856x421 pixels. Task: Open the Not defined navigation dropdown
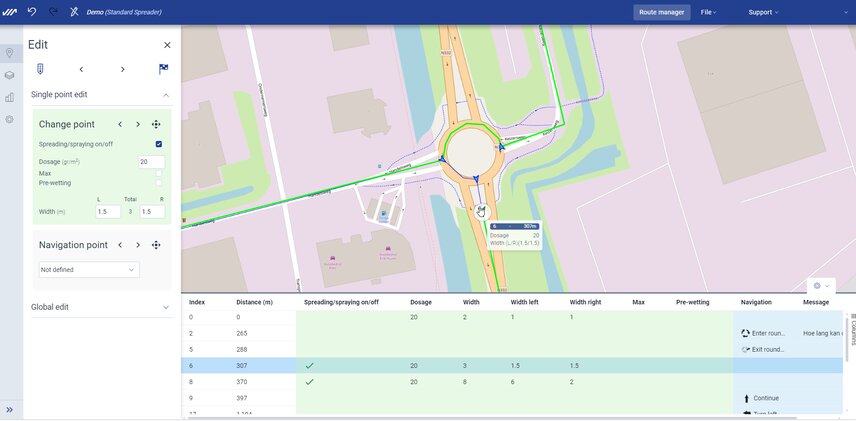[88, 269]
